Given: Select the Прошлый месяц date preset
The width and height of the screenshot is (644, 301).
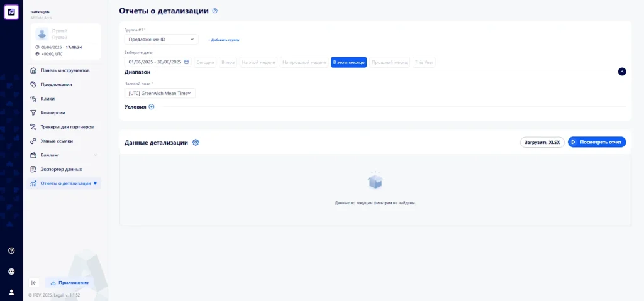Looking at the screenshot, I should click(x=389, y=62).
